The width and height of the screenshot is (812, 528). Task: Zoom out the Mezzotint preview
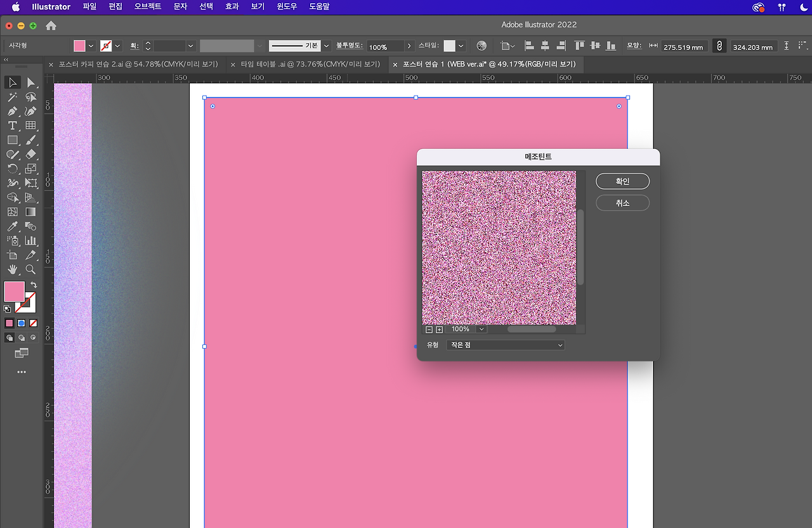pyautogui.click(x=429, y=330)
